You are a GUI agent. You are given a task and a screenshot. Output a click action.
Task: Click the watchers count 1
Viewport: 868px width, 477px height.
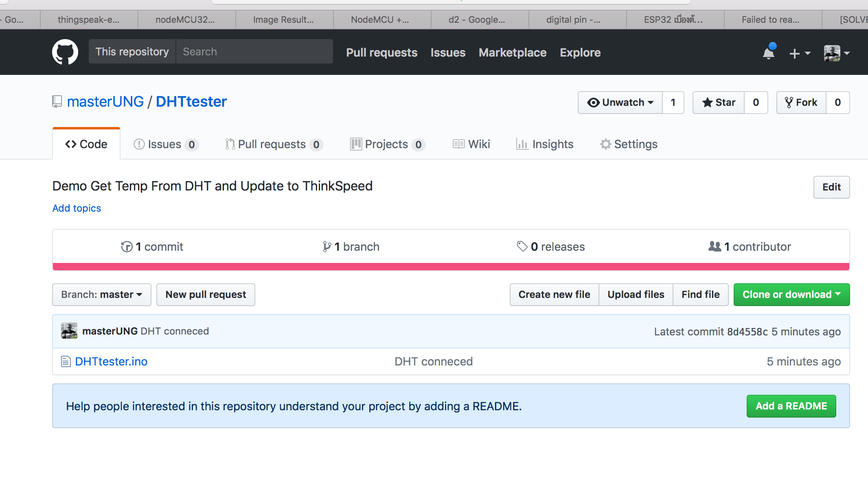673,103
